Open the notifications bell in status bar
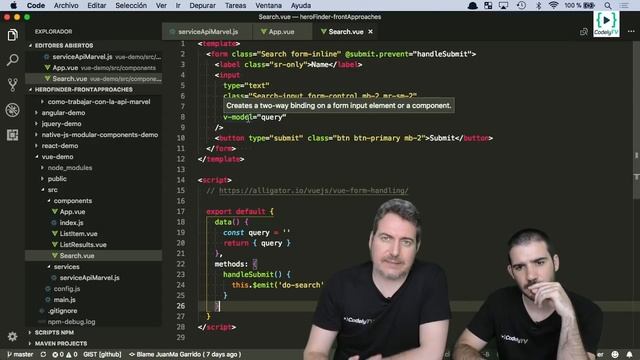The width and height of the screenshot is (640, 360). pos(629,354)
